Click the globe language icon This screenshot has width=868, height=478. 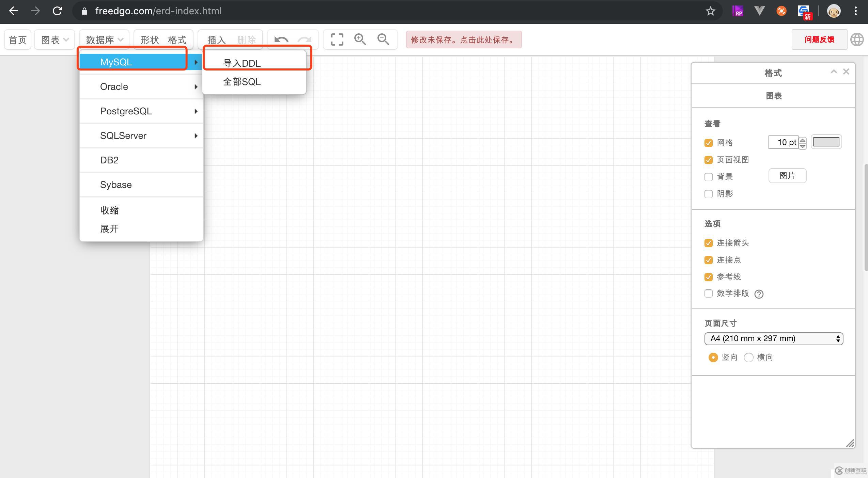click(857, 39)
